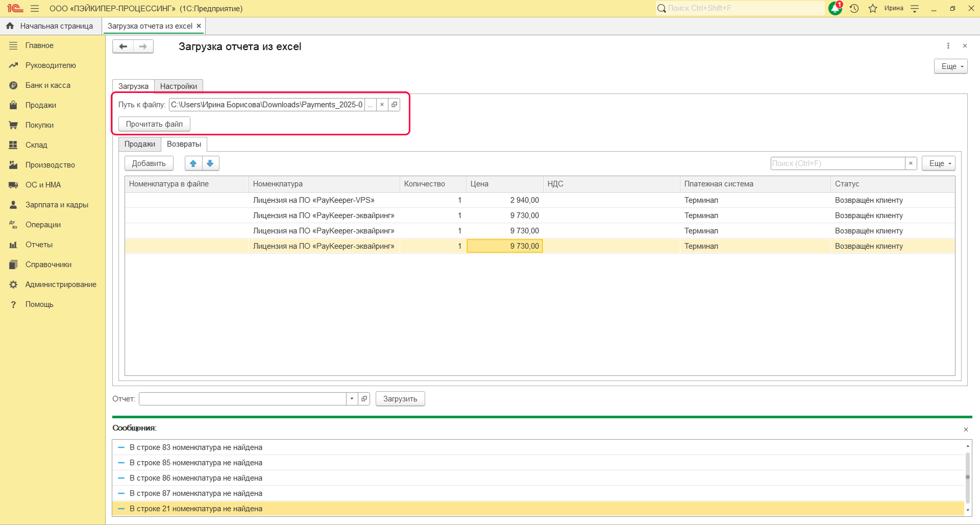The height and width of the screenshot is (525, 980).
Task: Switch to the Загрузка tab
Action: (133, 86)
